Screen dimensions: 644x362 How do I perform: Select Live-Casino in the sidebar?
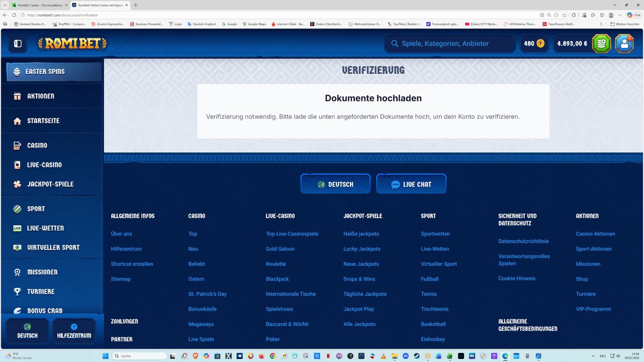[44, 165]
